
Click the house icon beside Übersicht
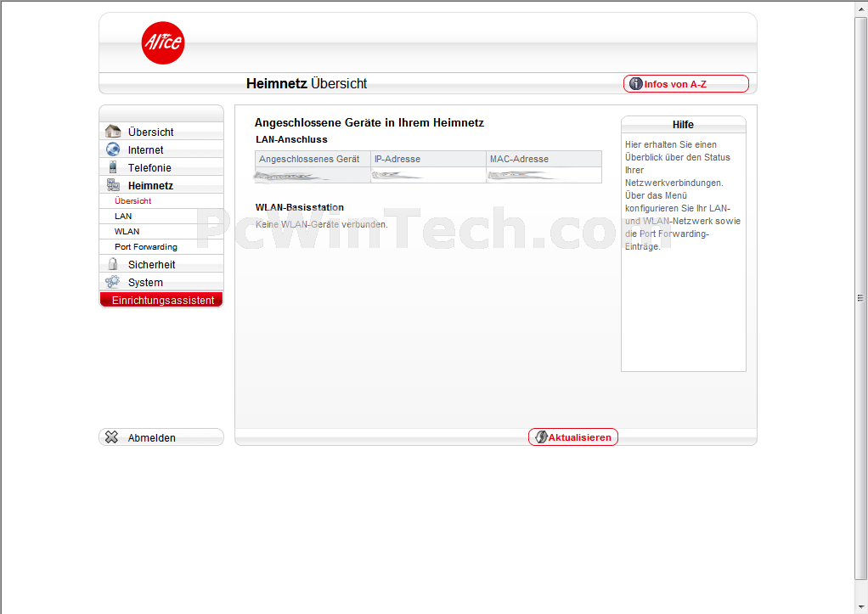113,132
